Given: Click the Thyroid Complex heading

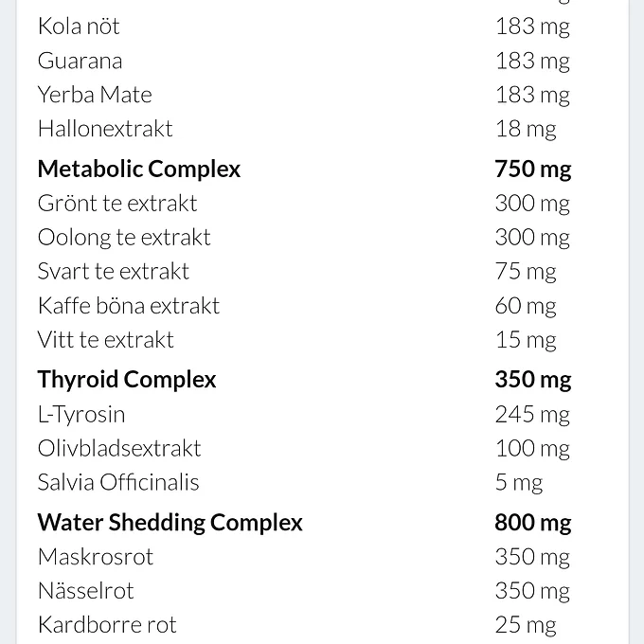Looking at the screenshot, I should coord(127,380).
